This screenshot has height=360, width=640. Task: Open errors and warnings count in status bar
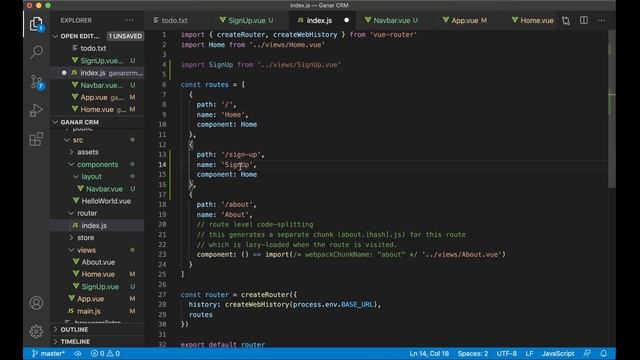(x=105, y=353)
